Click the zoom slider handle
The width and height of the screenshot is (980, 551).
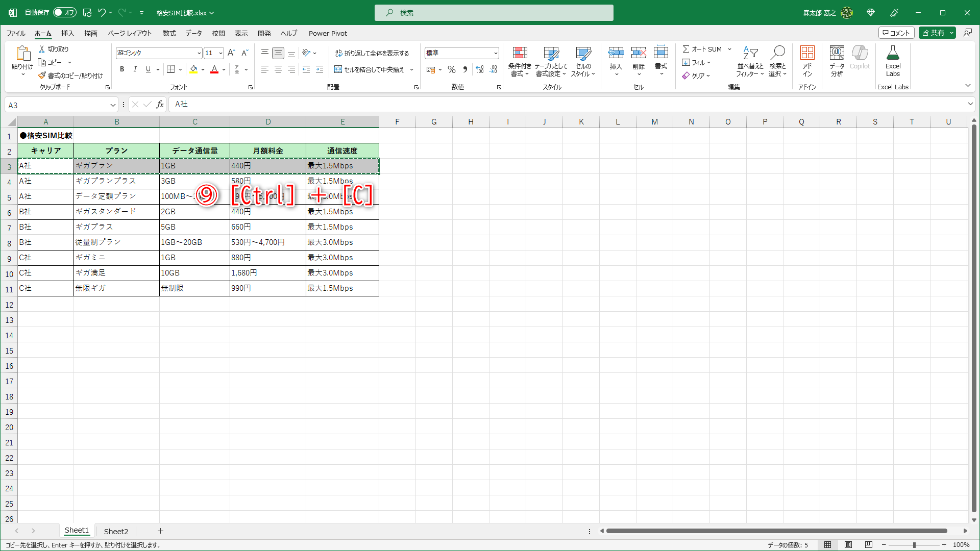click(914, 545)
